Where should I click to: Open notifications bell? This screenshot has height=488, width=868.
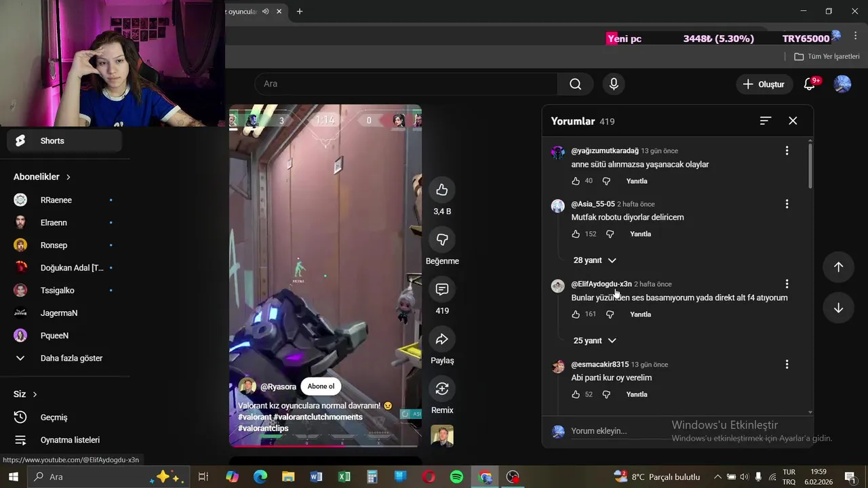[810, 84]
